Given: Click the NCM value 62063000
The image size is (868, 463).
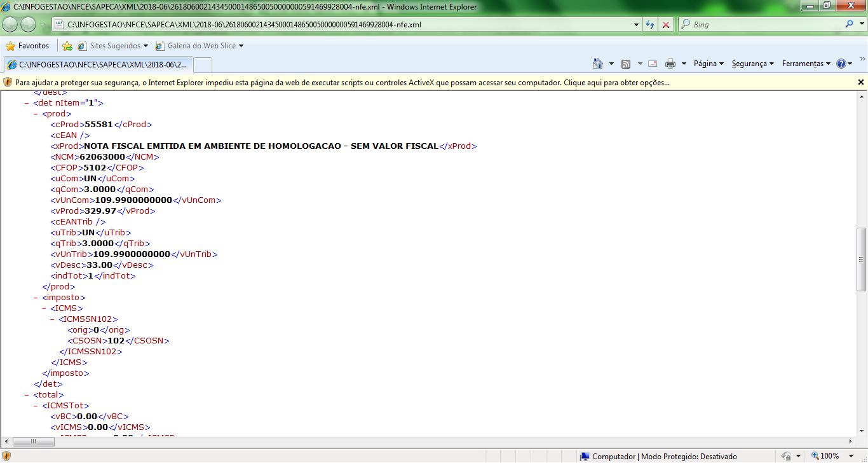Looking at the screenshot, I should coord(102,156).
